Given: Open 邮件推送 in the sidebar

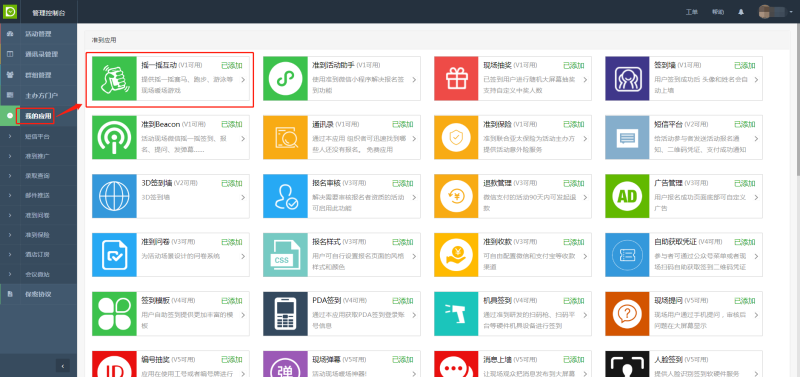Looking at the screenshot, I should (x=38, y=195).
